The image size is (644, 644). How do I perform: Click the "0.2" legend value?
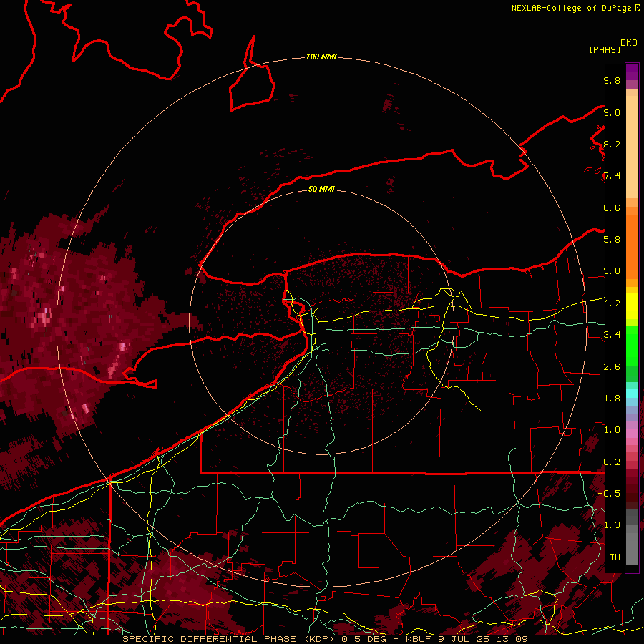[x=612, y=462]
